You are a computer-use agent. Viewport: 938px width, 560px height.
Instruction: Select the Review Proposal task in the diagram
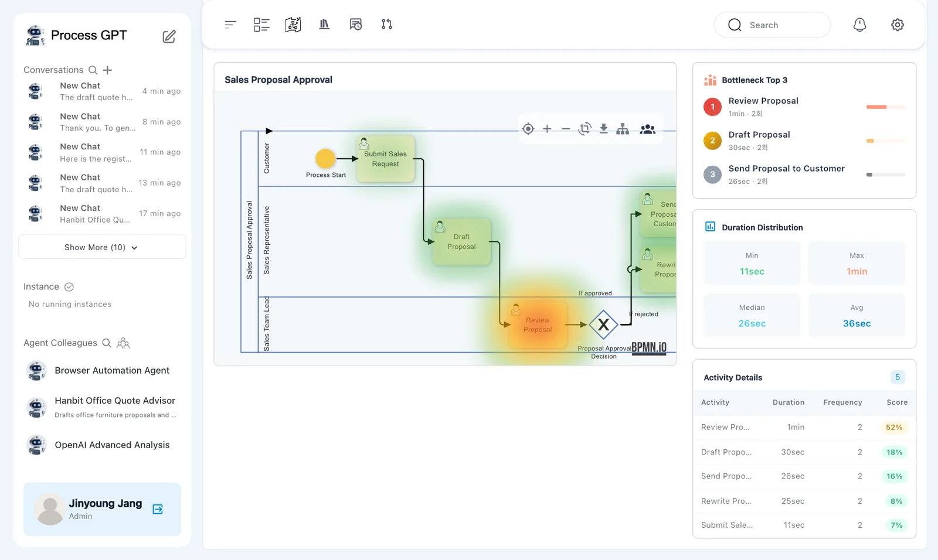tap(538, 325)
